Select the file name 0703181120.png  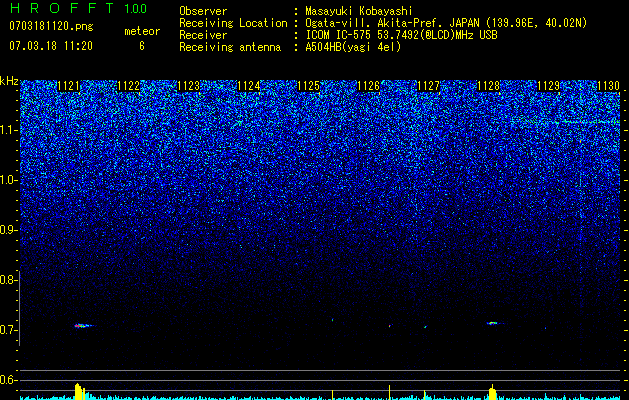tap(51, 26)
